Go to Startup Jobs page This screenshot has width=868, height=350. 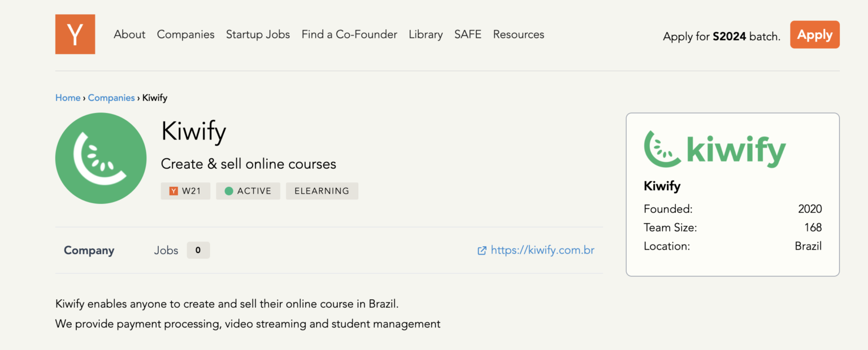(x=258, y=34)
